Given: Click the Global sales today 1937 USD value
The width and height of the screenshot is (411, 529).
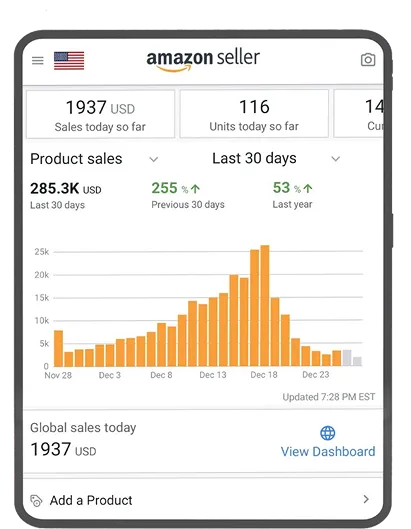Looking at the screenshot, I should (63, 450).
